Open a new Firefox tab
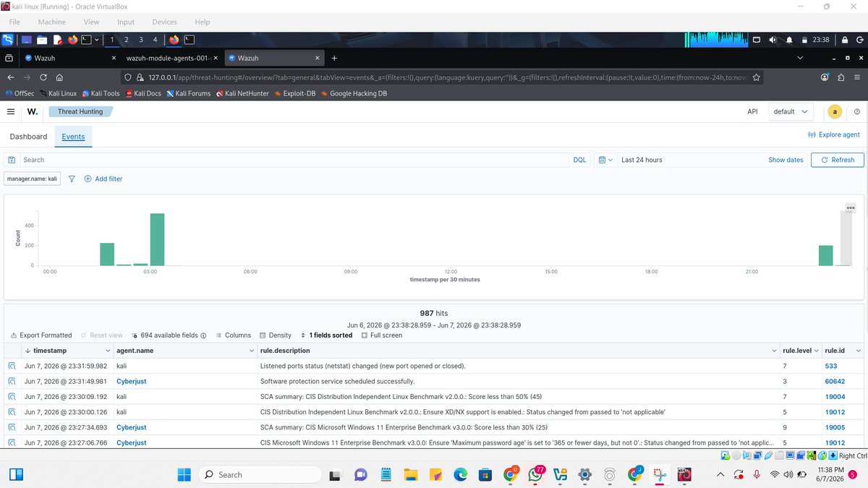The height and width of the screenshot is (488, 868). coord(334,58)
